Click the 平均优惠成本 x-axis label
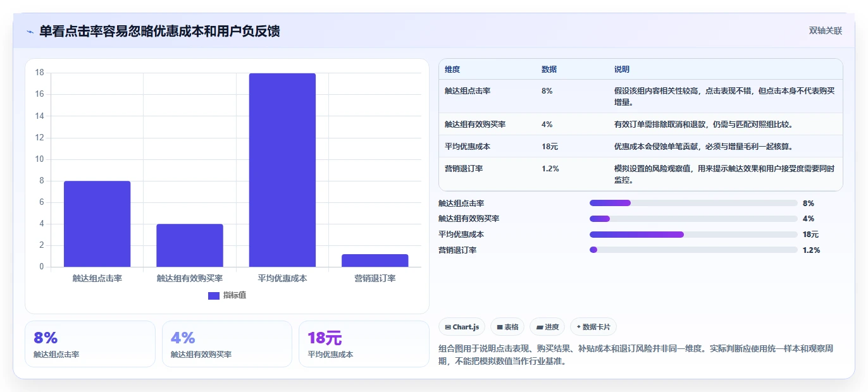 coord(282,278)
